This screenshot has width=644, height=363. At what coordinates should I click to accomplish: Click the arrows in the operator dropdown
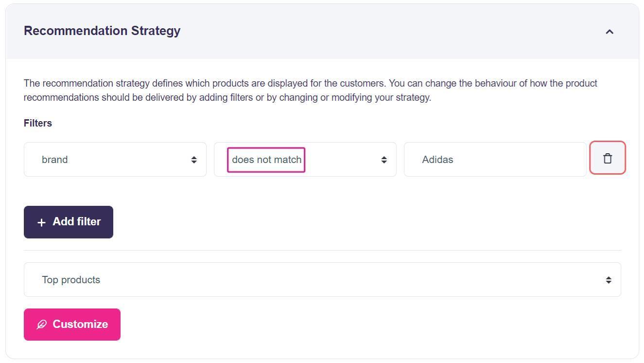(x=384, y=160)
